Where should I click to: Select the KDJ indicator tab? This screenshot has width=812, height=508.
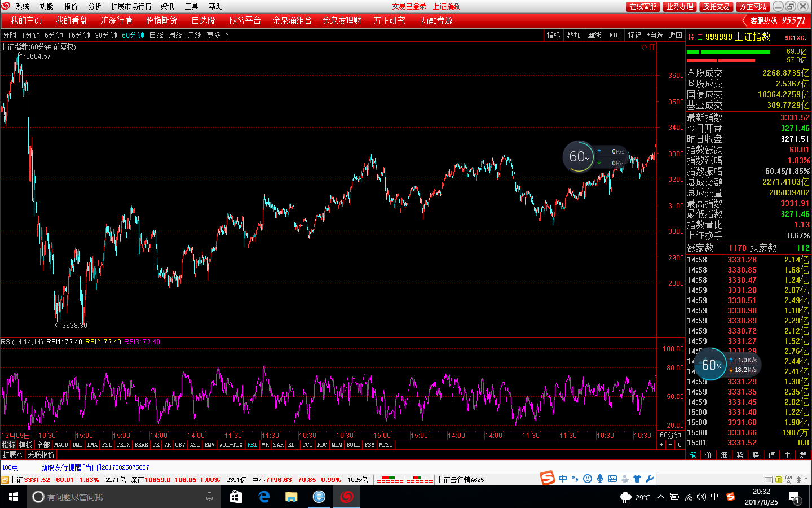293,445
